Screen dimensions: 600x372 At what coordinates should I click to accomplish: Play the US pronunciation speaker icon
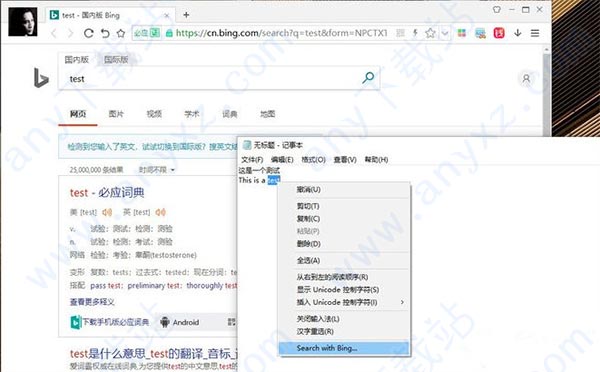107,212
